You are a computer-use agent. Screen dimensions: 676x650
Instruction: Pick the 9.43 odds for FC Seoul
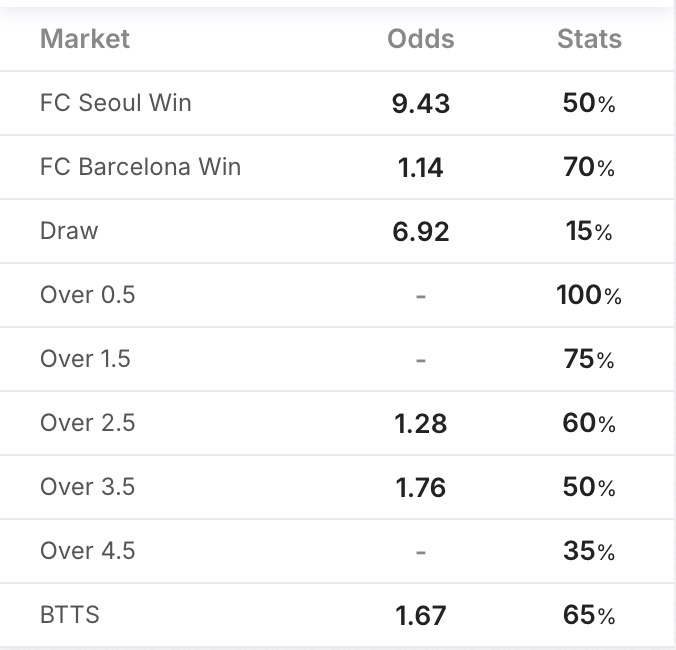pyautogui.click(x=420, y=104)
